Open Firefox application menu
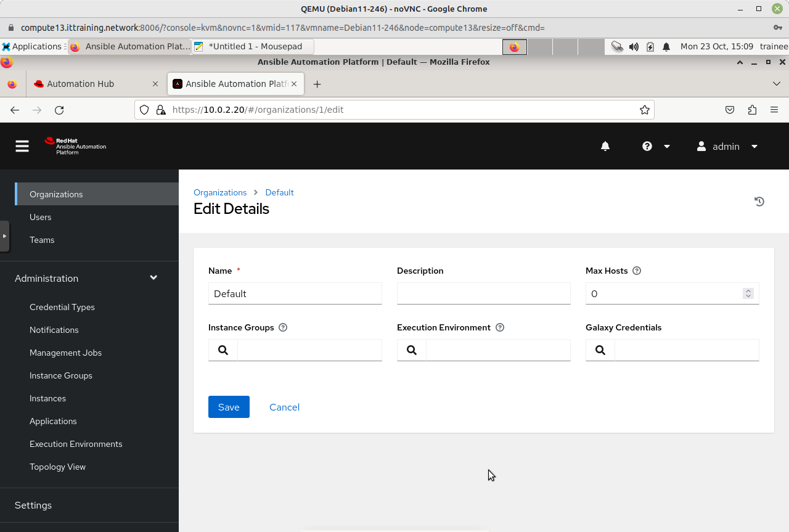Viewport: 789px width, 532px height. (774, 110)
